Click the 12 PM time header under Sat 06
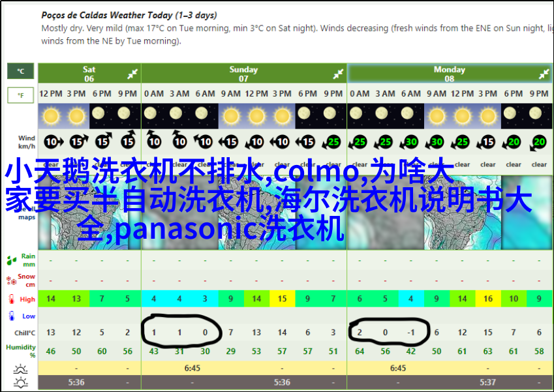 coord(51,93)
